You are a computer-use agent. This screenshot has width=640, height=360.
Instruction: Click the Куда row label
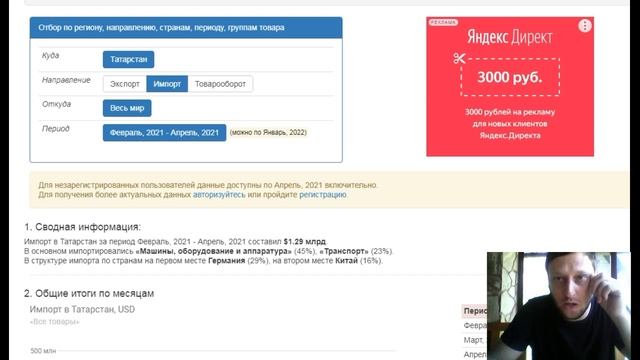[51, 56]
